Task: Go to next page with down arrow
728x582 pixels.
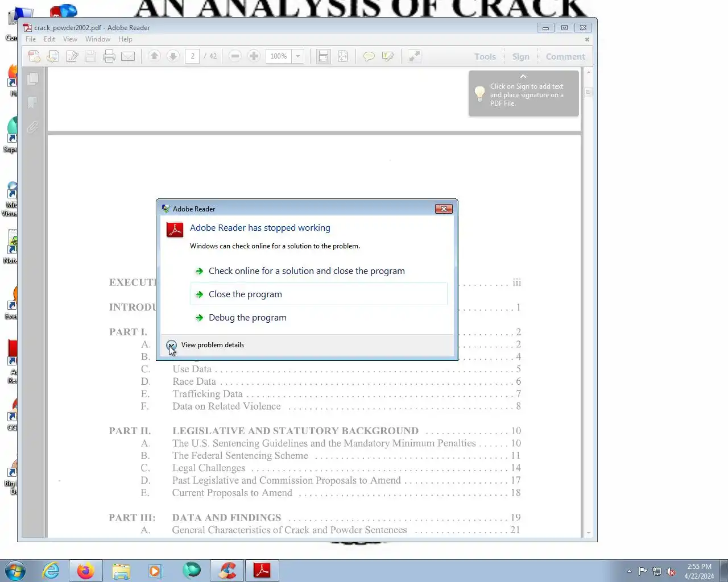Action: click(x=173, y=56)
